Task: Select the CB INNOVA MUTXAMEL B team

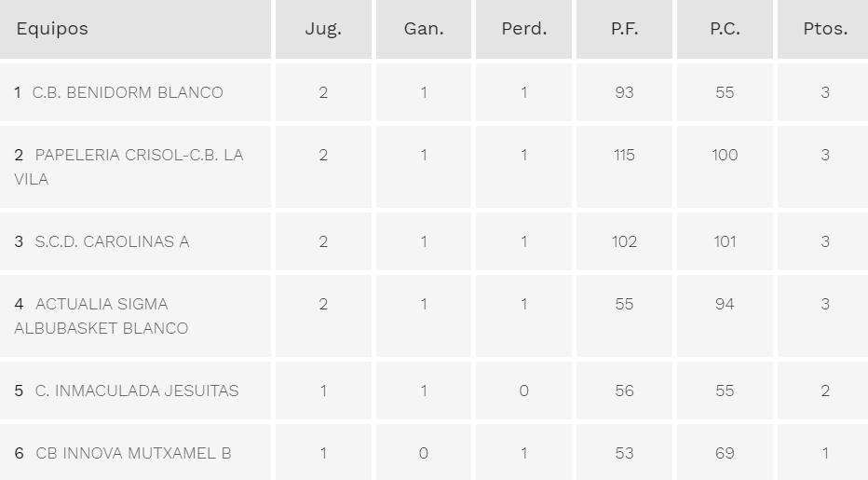Action: point(133,453)
